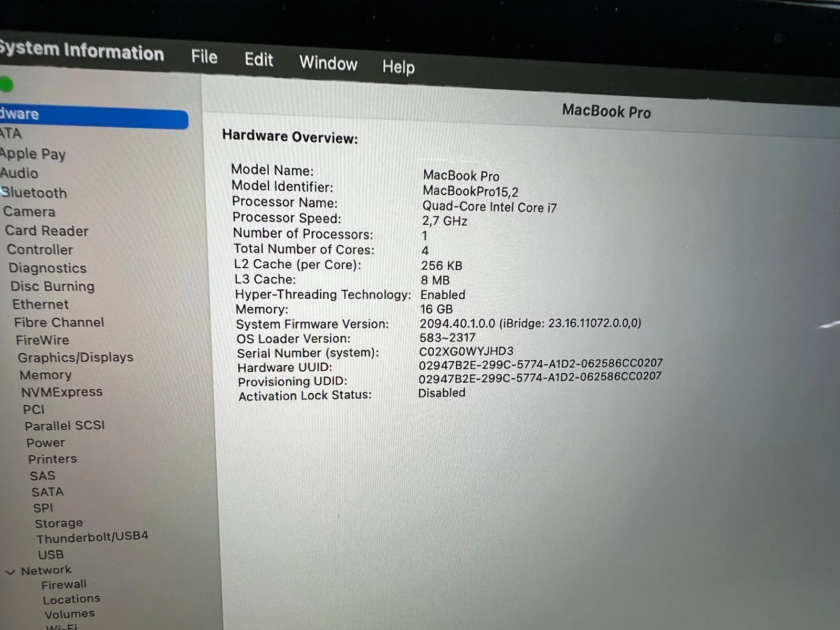Open the Window menu
840x630 pixels.
click(328, 64)
